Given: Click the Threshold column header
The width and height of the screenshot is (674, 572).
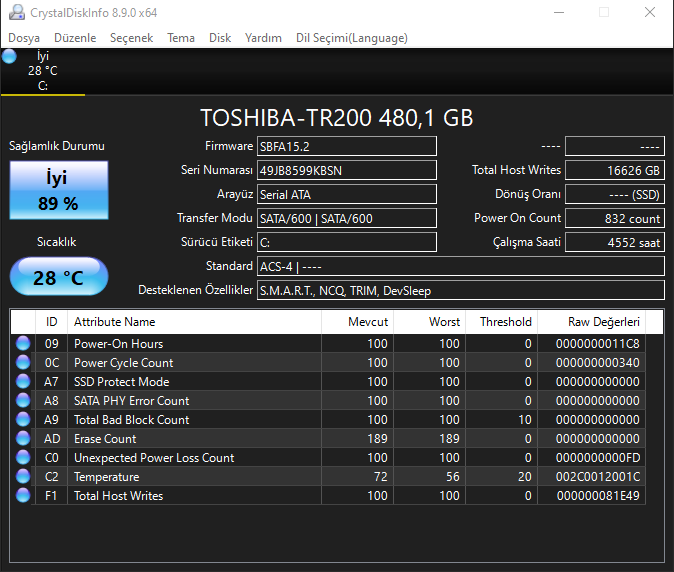Looking at the screenshot, I should (501, 322).
